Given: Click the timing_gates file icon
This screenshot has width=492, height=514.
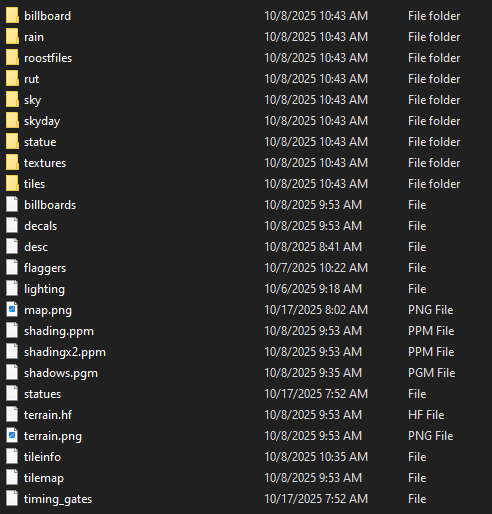Looking at the screenshot, I should [12, 499].
